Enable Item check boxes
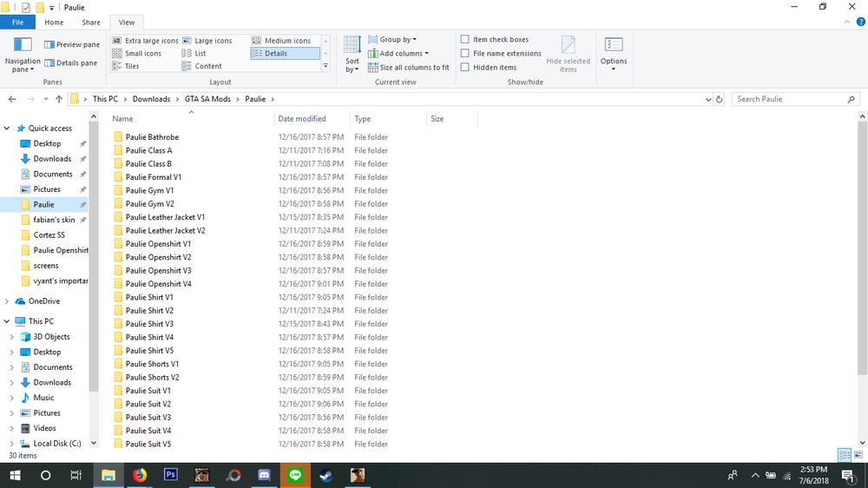Image resolution: width=868 pixels, height=488 pixels. 465,39
